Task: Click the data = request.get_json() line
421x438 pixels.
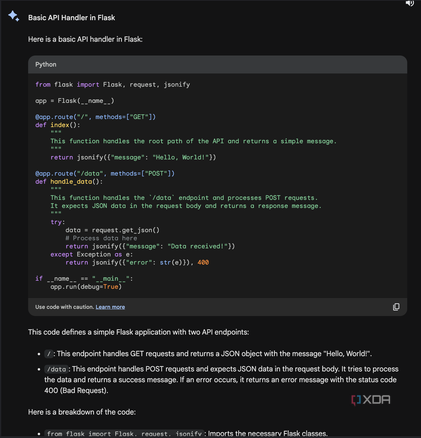Action: [113, 230]
